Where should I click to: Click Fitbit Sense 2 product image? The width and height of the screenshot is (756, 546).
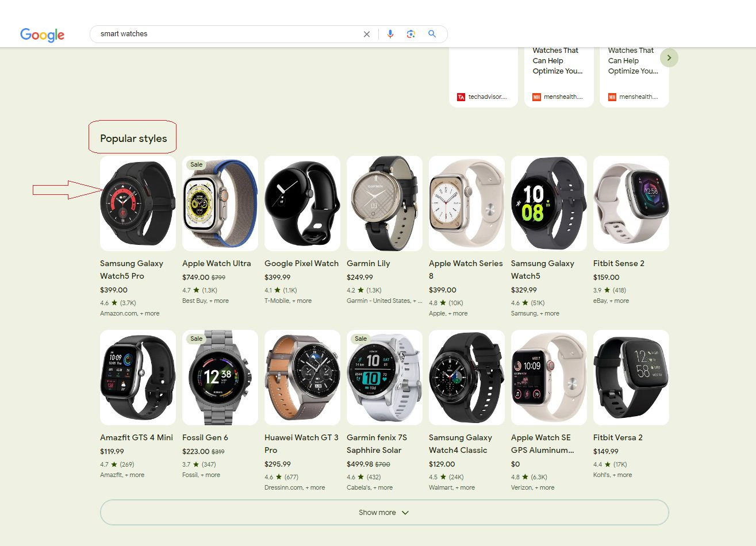631,203
